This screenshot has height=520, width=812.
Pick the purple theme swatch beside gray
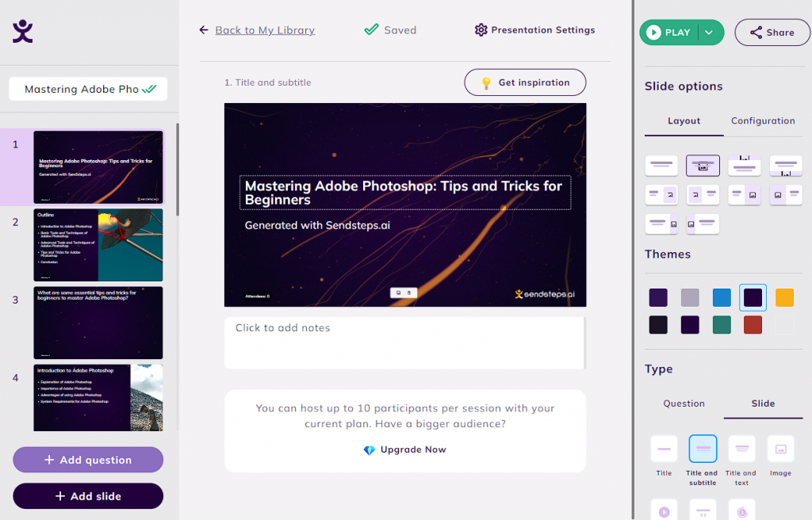point(658,297)
